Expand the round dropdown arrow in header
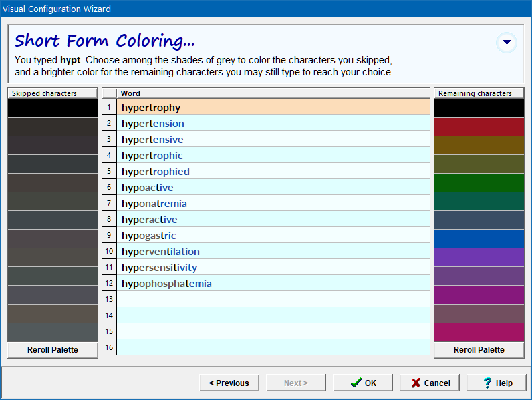 tap(507, 43)
